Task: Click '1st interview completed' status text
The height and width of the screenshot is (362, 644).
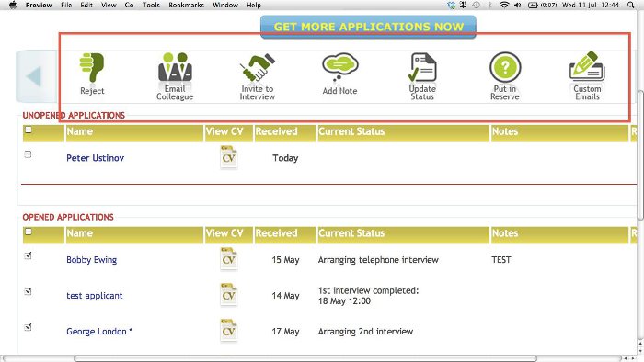Action: [x=368, y=290]
